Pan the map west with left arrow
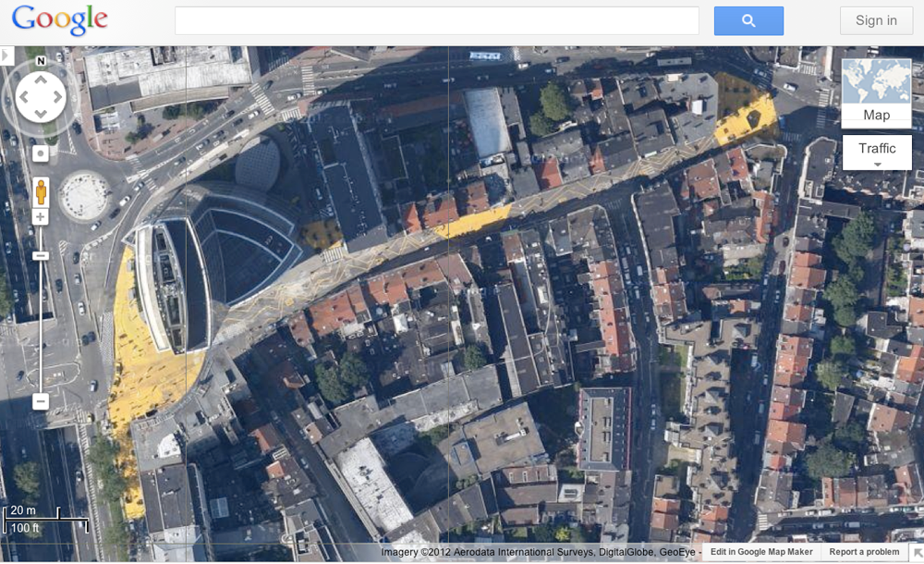The image size is (924, 564). click(24, 97)
